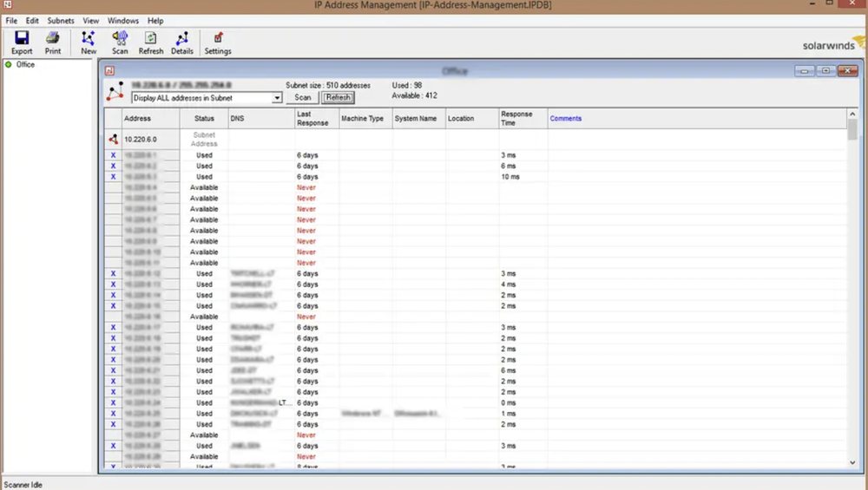Click the green Office status icon
The width and height of the screenshot is (868, 490).
click(x=9, y=65)
